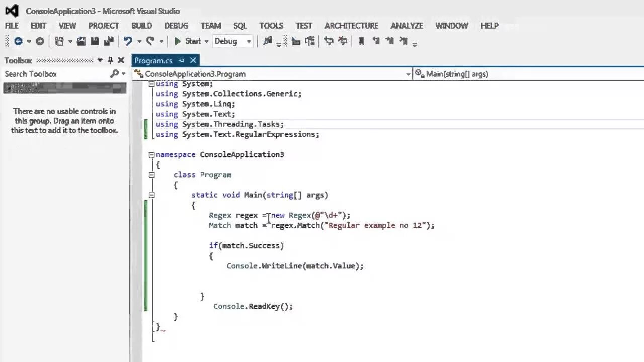This screenshot has width=644, height=362.
Task: Open the TEAM menu
Action: point(211,26)
